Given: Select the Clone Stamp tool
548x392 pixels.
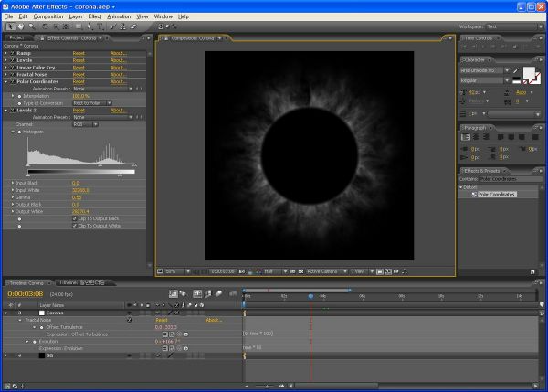Looking at the screenshot, I should [x=122, y=26].
